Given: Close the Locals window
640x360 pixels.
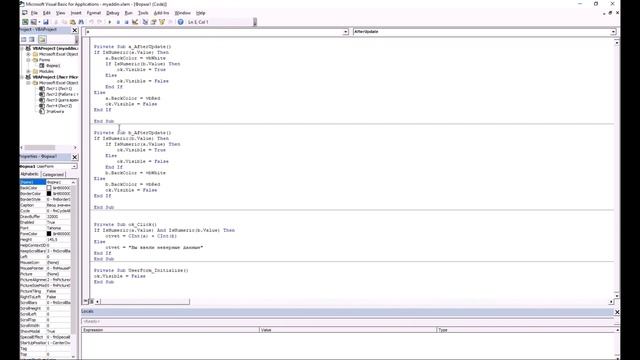Looking at the screenshot, I should (617, 312).
